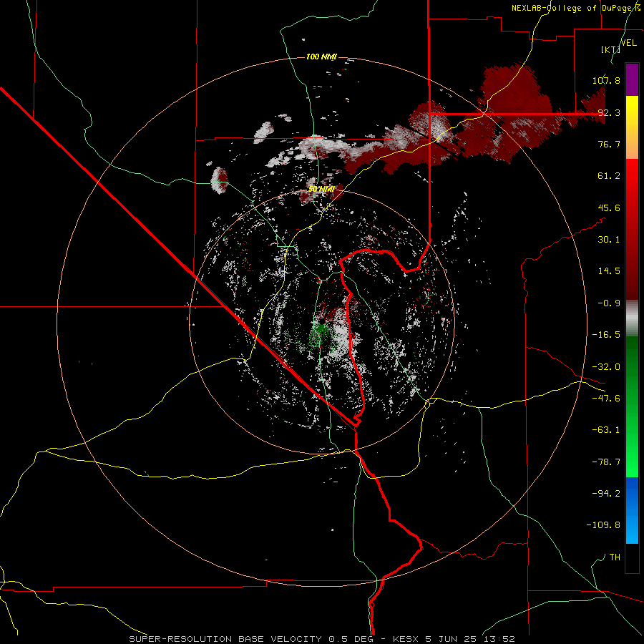The image size is (644, 644).
Task: Click the 14.5 velocity scale label
Action: tap(609, 271)
